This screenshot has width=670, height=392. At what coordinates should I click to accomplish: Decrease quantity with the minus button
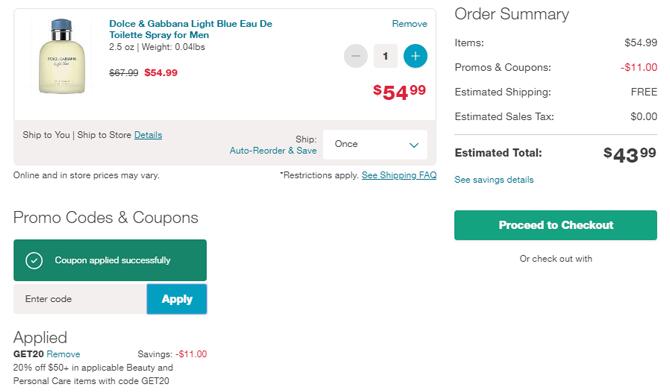coord(356,56)
